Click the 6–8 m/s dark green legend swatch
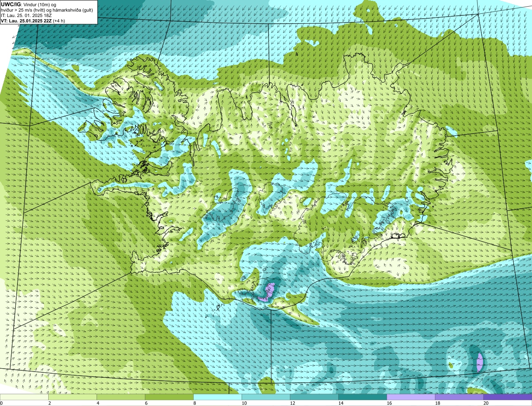The height and width of the screenshot is (406, 532). pos(170,397)
